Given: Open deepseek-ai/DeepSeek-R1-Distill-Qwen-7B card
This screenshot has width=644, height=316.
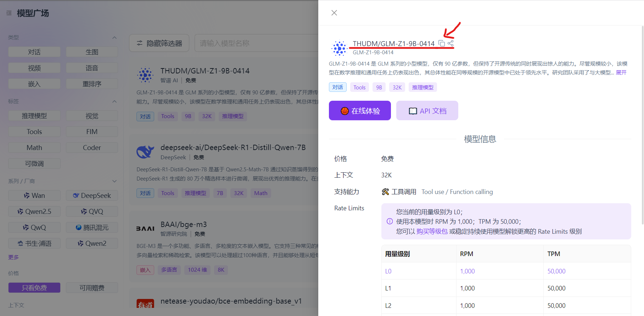Looking at the screenshot, I should (224, 170).
